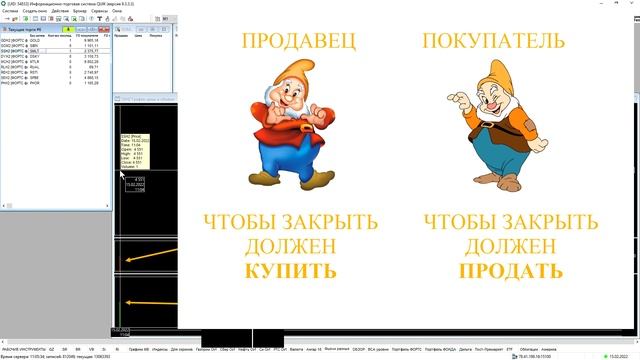Click the filter icon in order book window

coord(118,29)
